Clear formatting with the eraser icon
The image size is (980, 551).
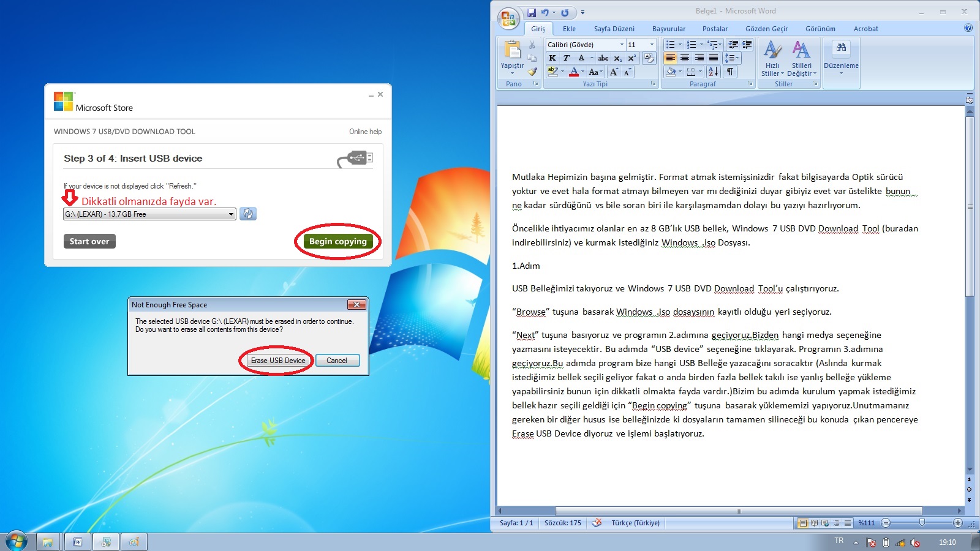[649, 58]
